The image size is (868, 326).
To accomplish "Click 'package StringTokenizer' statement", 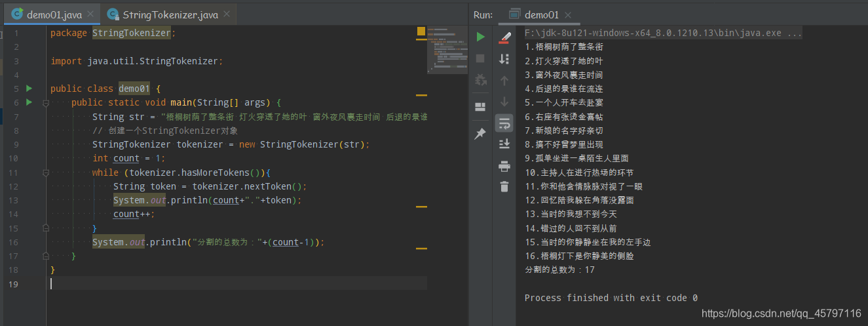I will [x=113, y=33].
